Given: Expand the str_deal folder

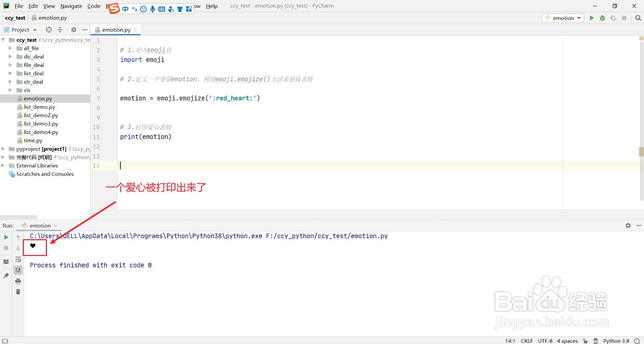Looking at the screenshot, I should tap(10, 82).
